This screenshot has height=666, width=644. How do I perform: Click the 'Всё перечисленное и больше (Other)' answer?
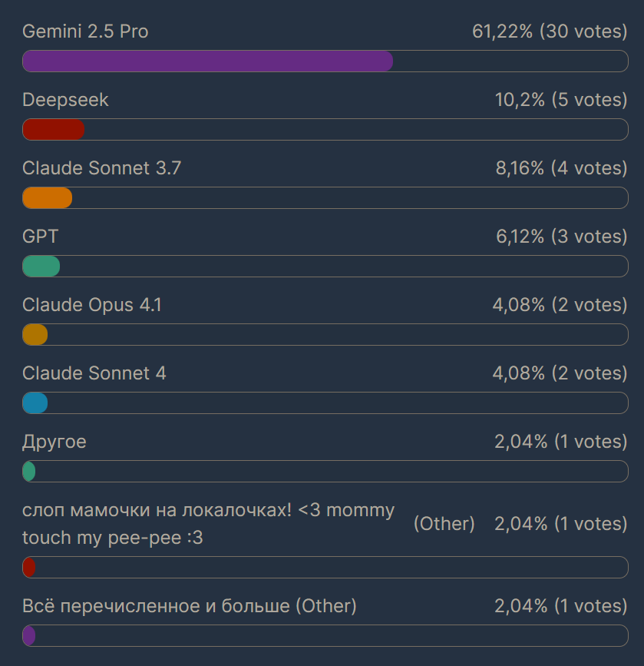pyautogui.click(x=190, y=606)
